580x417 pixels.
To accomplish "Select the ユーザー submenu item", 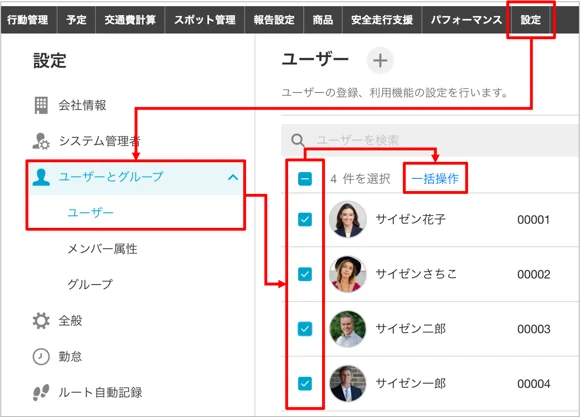I will 91,213.
